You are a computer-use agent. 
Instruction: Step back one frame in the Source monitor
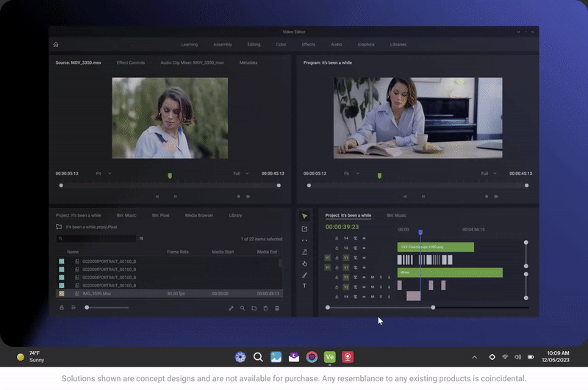(157, 196)
